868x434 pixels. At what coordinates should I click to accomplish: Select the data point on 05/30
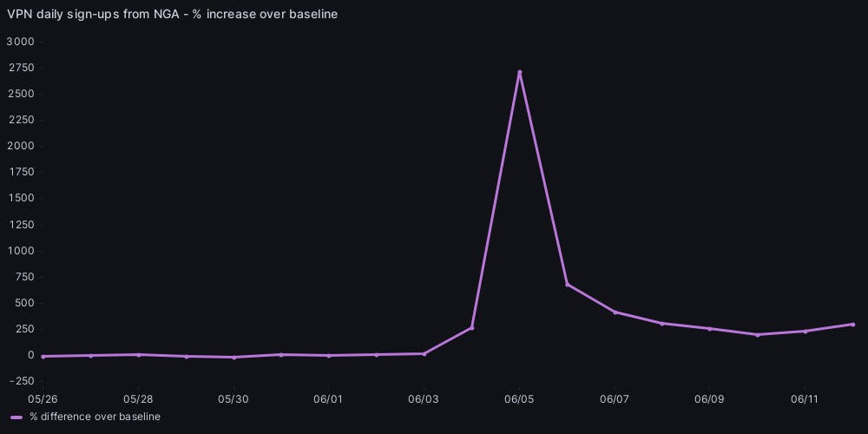(x=233, y=358)
